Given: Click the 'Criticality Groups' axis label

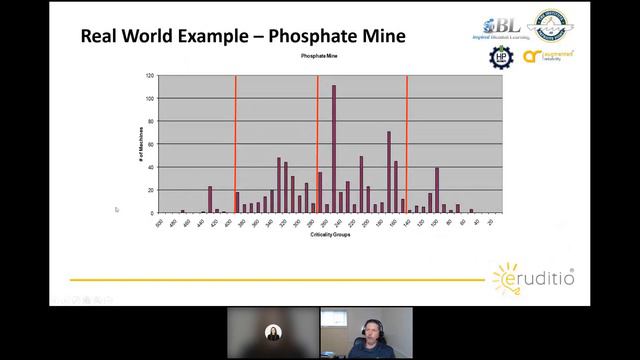Looking at the screenshot, I should click(x=330, y=235).
